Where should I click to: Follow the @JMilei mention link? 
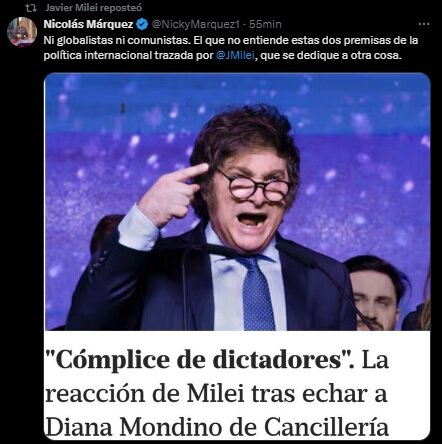point(235,55)
